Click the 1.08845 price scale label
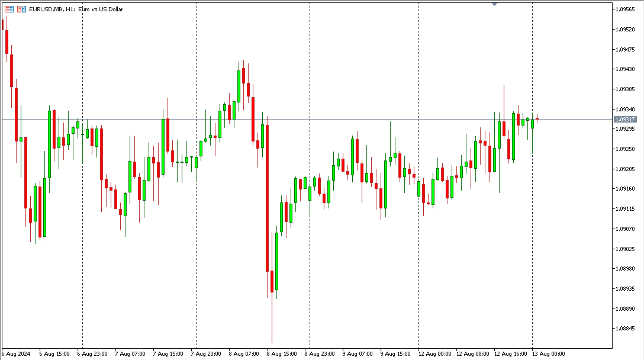 (x=625, y=329)
